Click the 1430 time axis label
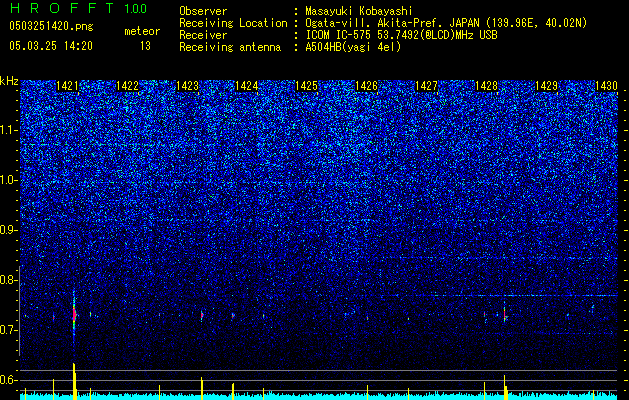Image resolution: width=629 pixels, height=400 pixels. pyautogui.click(x=606, y=86)
